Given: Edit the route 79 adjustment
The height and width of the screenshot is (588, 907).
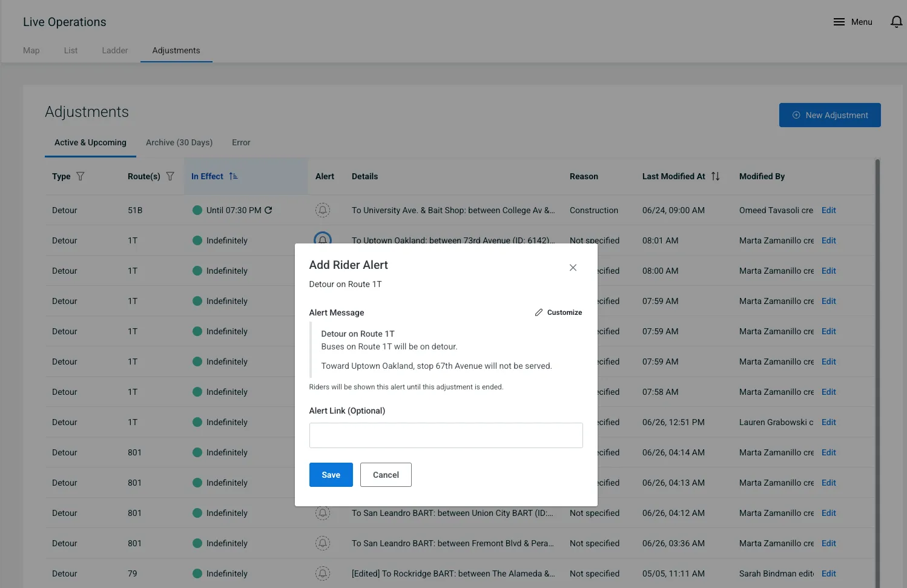Looking at the screenshot, I should click(x=829, y=573).
